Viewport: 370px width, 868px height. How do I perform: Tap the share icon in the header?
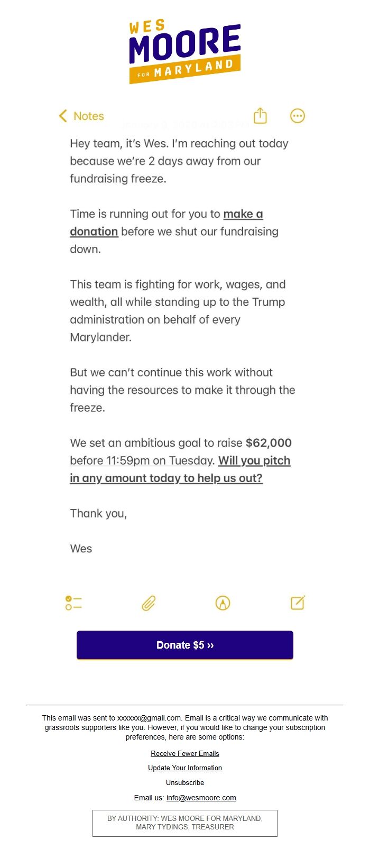click(x=260, y=116)
